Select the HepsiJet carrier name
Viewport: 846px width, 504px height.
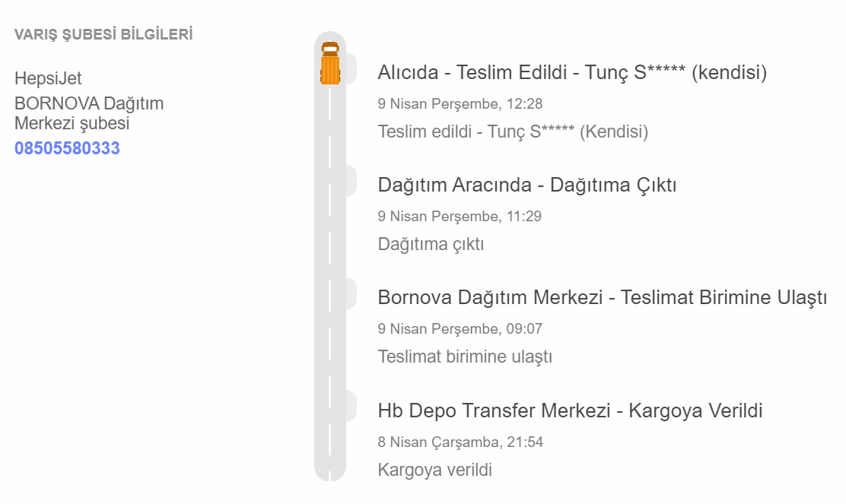point(48,78)
